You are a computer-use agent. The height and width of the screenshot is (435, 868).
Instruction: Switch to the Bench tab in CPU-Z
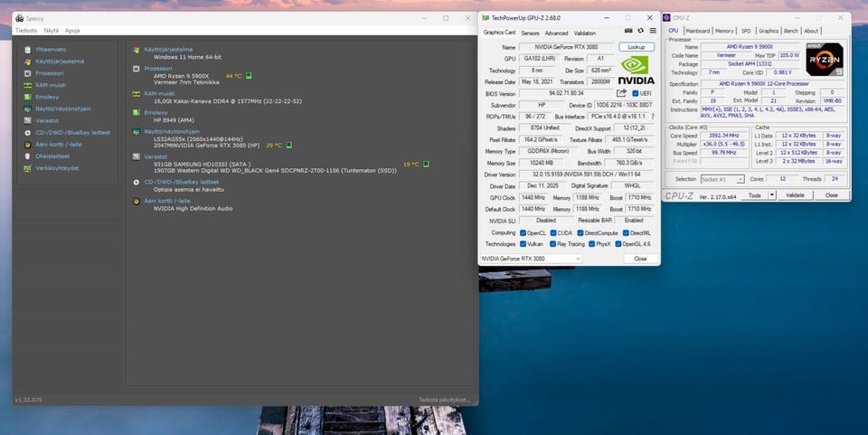click(791, 31)
